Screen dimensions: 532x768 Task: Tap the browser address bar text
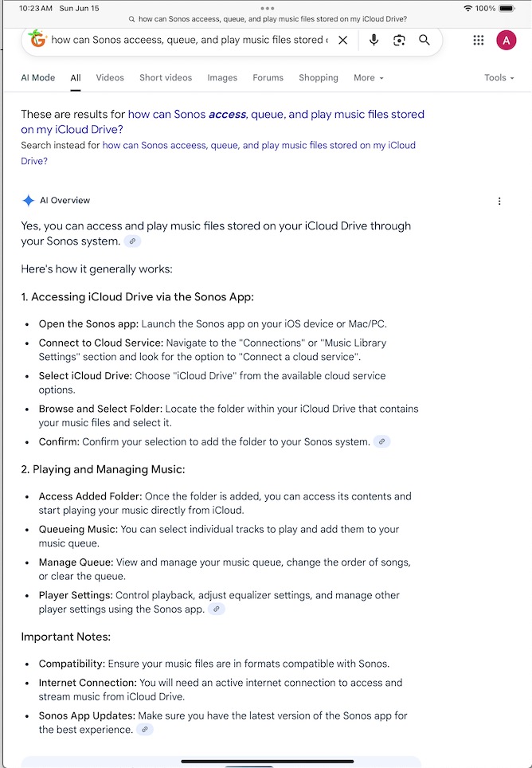273,18
